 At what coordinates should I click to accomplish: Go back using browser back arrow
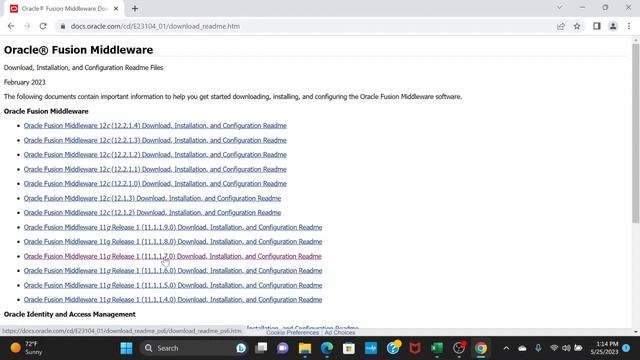coord(11,26)
